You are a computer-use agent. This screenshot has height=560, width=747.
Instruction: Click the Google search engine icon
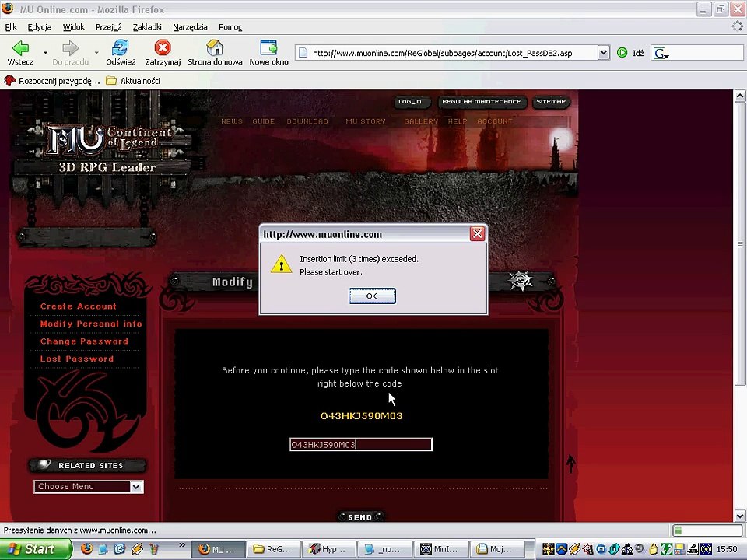click(661, 54)
